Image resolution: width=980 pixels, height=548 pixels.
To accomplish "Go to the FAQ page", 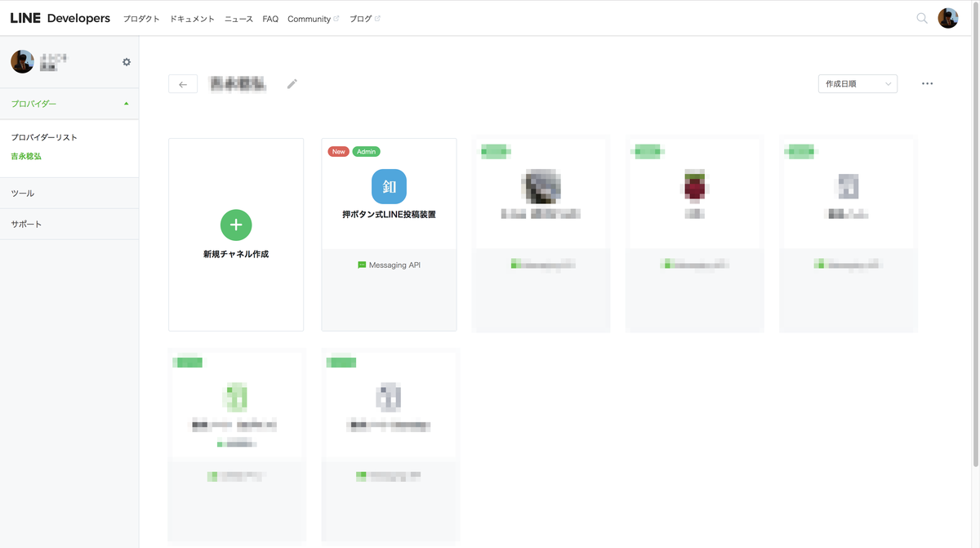I will [x=269, y=18].
